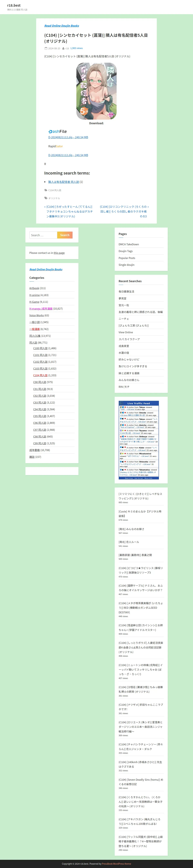This screenshot has height=868, width=193.
Task: Open the first D-20240821112.zip link under DashFile
Action: (x=68, y=137)
